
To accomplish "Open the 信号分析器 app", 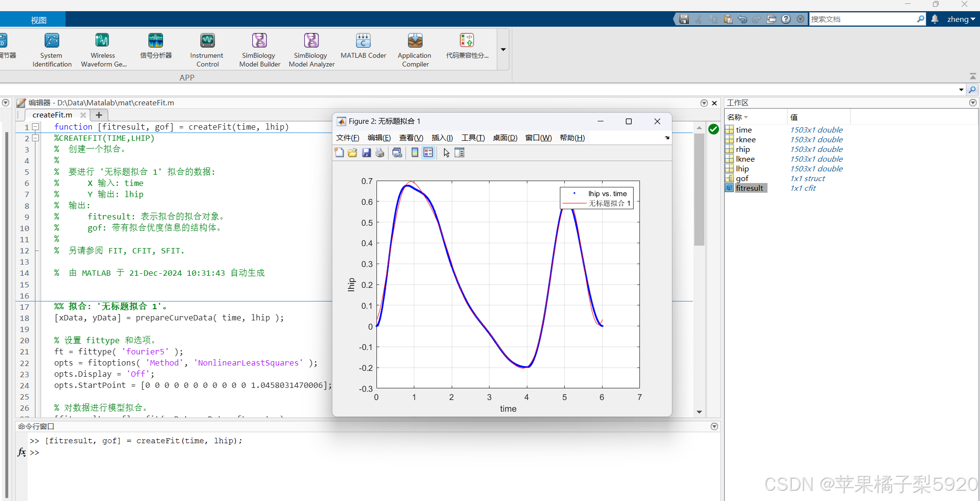I will (x=156, y=47).
